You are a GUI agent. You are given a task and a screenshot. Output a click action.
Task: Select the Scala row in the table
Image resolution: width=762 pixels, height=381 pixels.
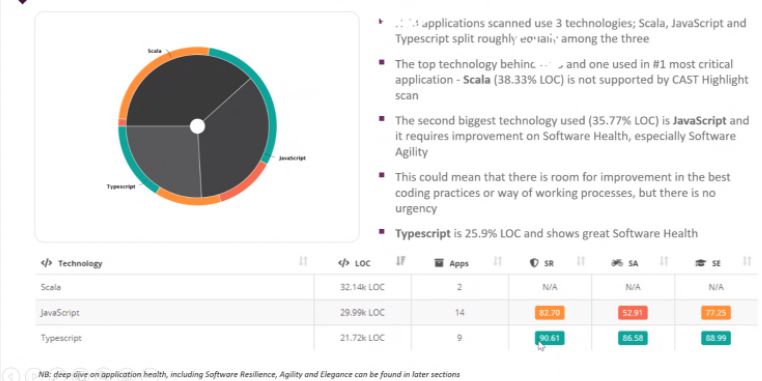[x=394, y=287]
